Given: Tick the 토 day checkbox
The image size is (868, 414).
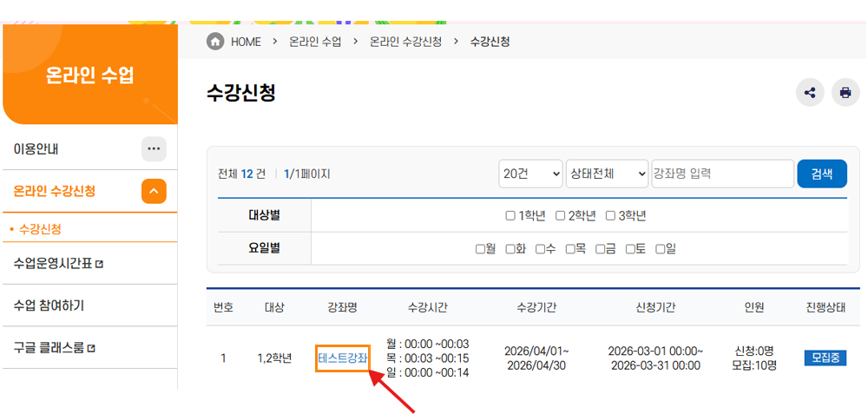Looking at the screenshot, I should tap(630, 250).
